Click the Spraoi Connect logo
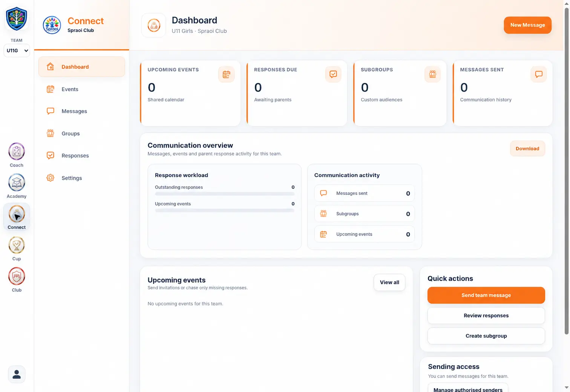 pyautogui.click(x=52, y=25)
